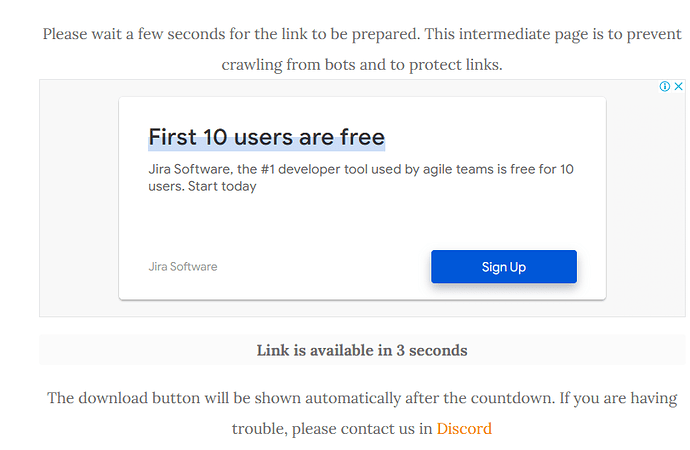This screenshot has height=450, width=690.
Task: Click the grey ad margin below the Sign Up card
Action: (362, 308)
